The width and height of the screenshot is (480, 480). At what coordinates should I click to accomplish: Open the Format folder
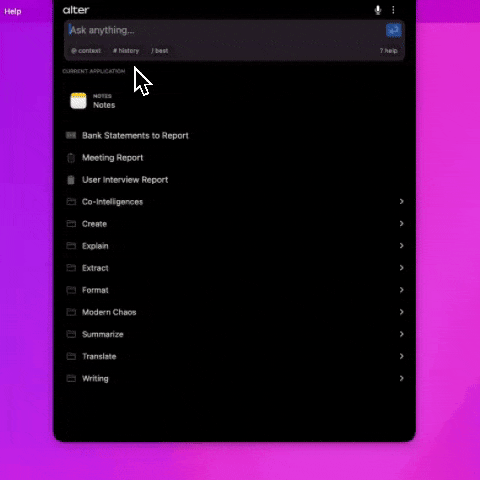(x=234, y=290)
